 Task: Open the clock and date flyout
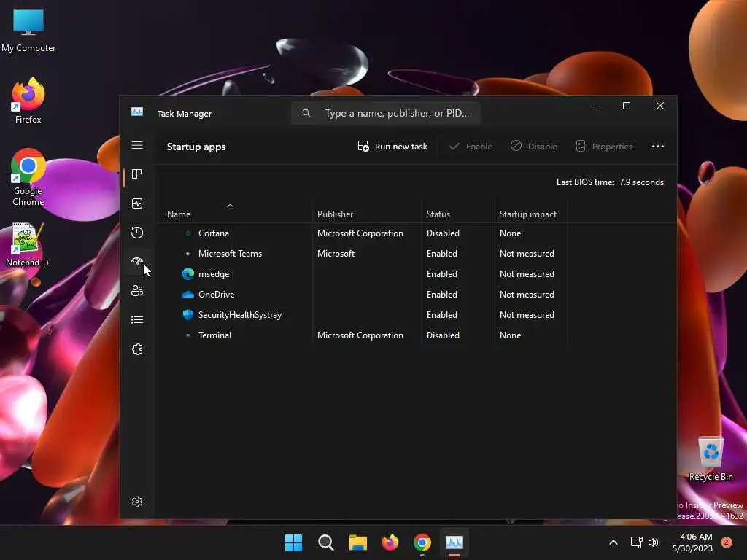coord(692,542)
